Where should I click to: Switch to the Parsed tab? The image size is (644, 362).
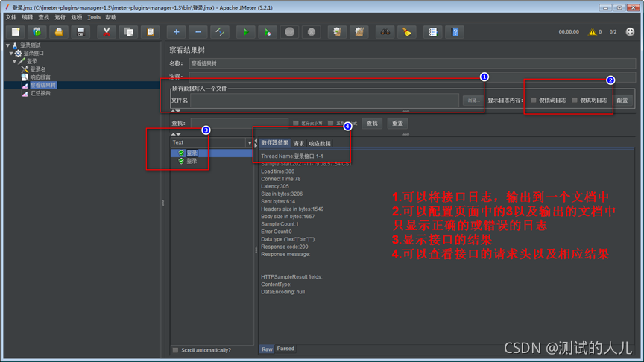[x=285, y=349]
